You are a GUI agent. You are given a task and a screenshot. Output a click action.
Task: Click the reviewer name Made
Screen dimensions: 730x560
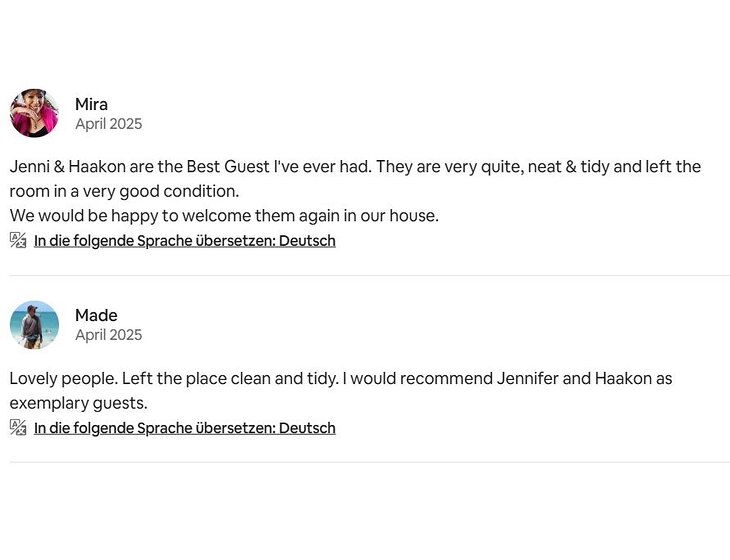coord(96,316)
